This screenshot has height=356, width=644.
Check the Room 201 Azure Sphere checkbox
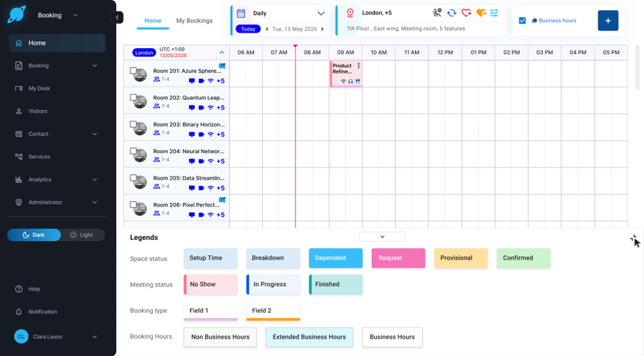[x=133, y=71]
